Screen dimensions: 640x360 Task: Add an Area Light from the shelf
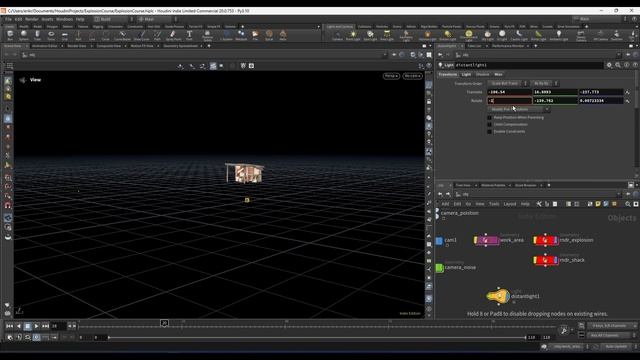tap(387, 36)
